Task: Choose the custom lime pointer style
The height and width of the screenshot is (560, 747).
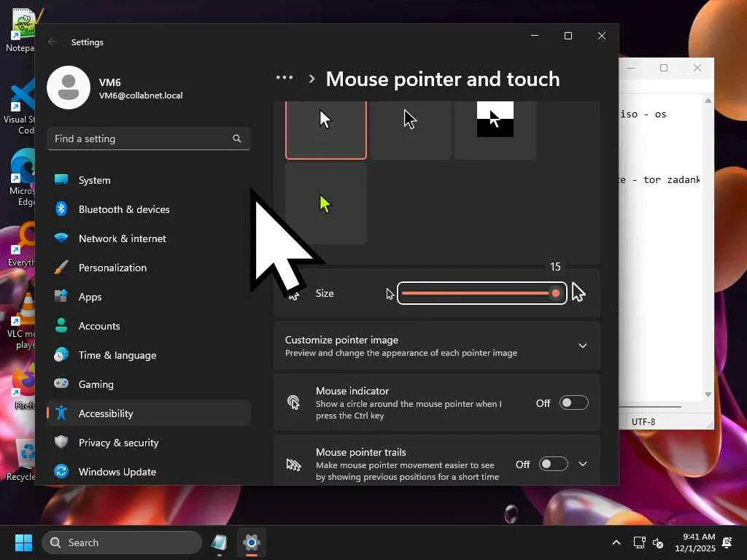Action: click(x=326, y=204)
